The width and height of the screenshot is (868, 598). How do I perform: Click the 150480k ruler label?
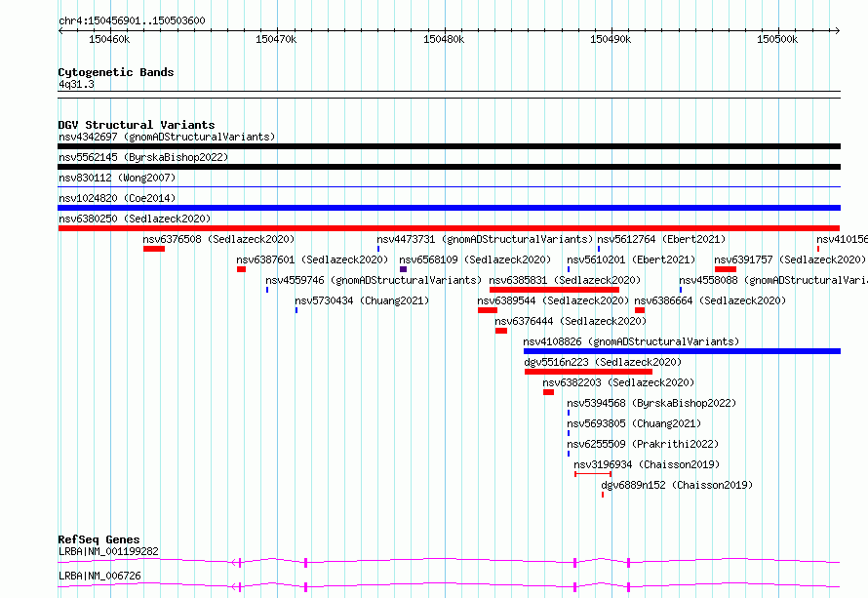coord(444,39)
